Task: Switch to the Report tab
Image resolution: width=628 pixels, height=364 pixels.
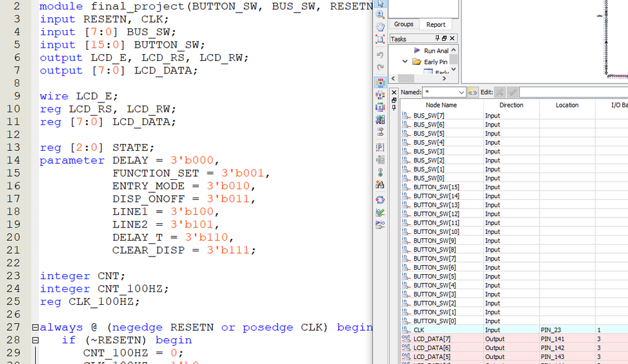Action: (x=436, y=25)
